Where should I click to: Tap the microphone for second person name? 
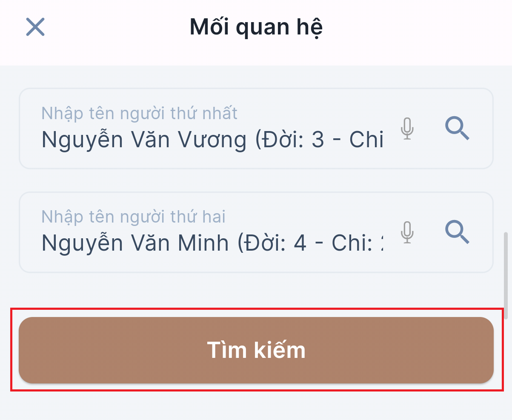coord(407,232)
